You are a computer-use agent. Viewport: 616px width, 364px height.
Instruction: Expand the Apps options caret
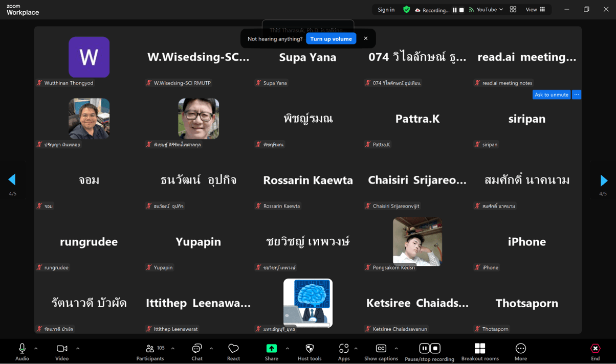pyautogui.click(x=356, y=349)
